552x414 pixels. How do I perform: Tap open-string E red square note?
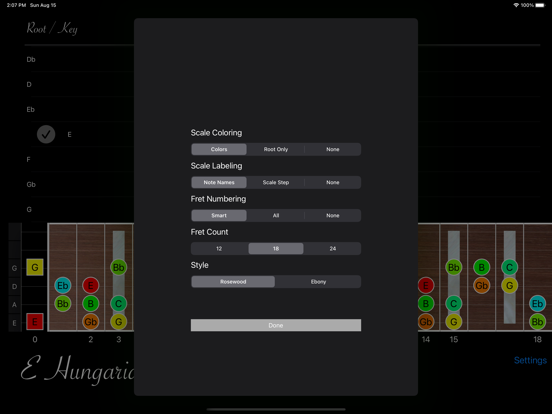(35, 321)
